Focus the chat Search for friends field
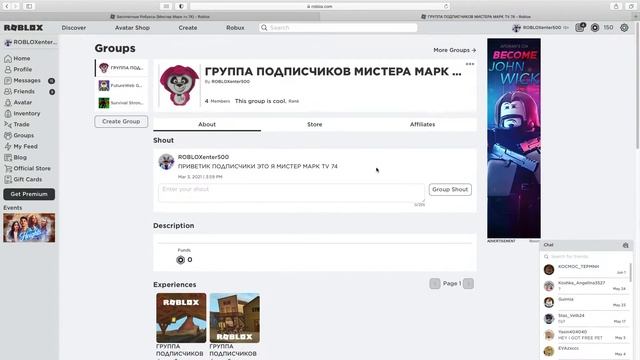Screen dimensions: 640x360 tap(587, 256)
